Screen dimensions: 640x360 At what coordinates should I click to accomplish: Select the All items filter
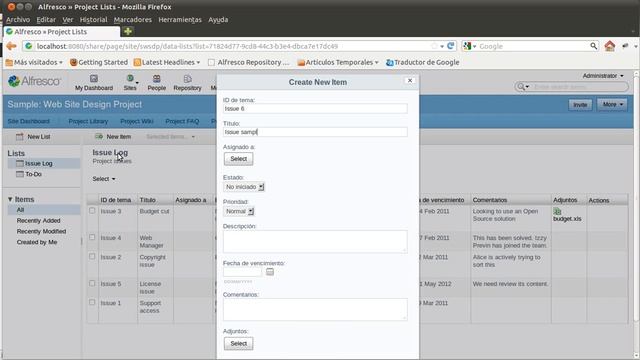click(x=44, y=210)
